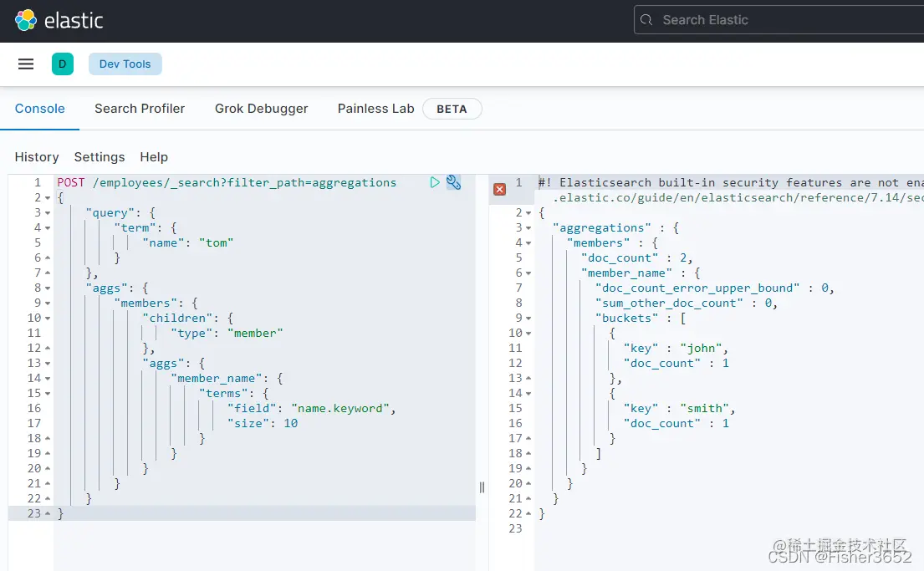Click the "key" : "smith" output line

[x=680, y=408]
